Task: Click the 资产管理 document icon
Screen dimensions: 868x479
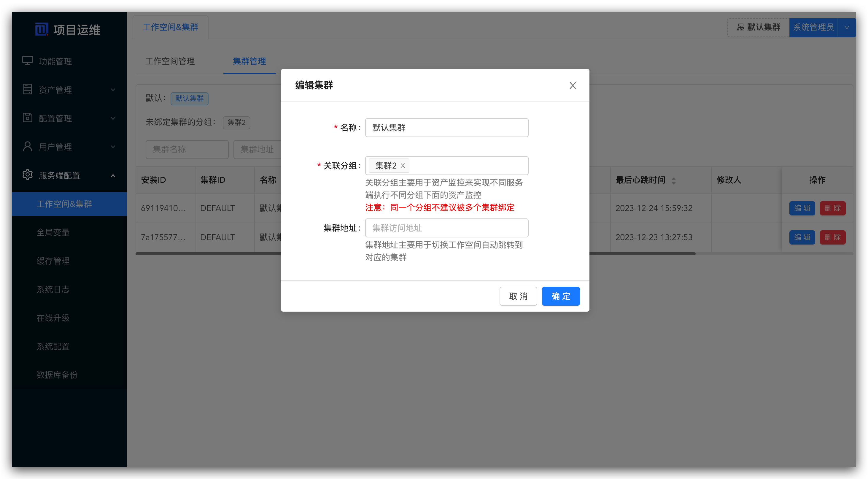Action: click(x=27, y=89)
